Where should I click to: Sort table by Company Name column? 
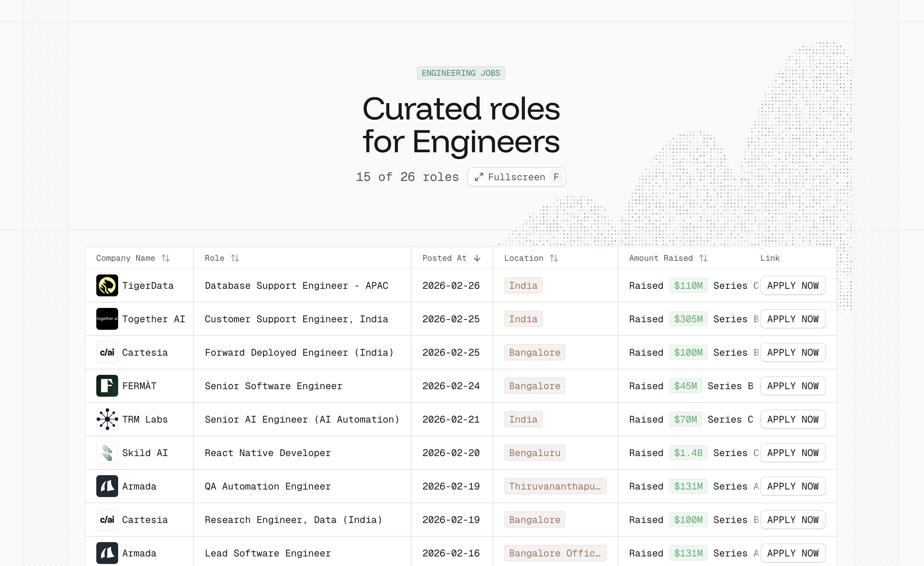coord(165,258)
